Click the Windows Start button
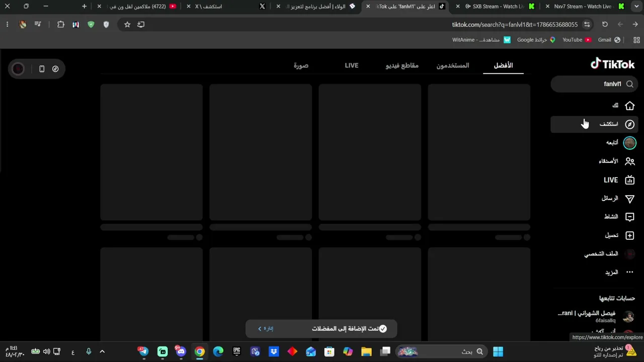 [x=498, y=351]
